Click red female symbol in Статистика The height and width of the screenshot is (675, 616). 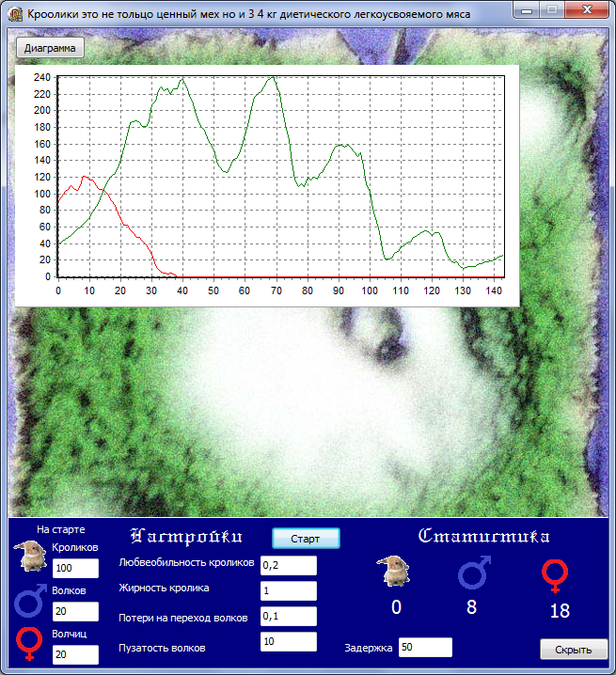pos(555,576)
